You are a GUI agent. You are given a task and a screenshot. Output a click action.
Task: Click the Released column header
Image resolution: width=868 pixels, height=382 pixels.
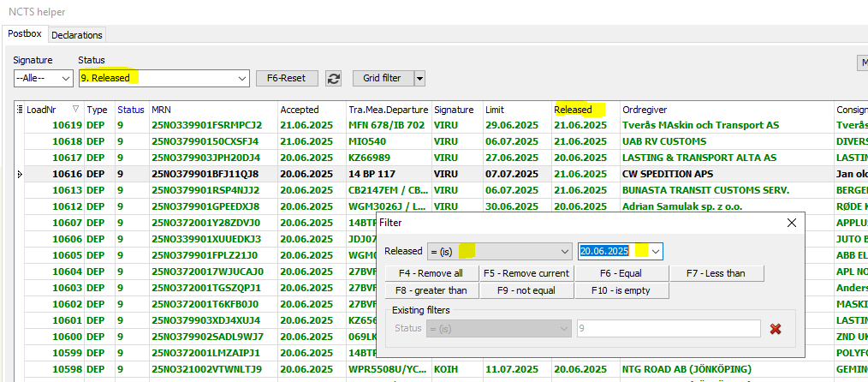(x=573, y=110)
